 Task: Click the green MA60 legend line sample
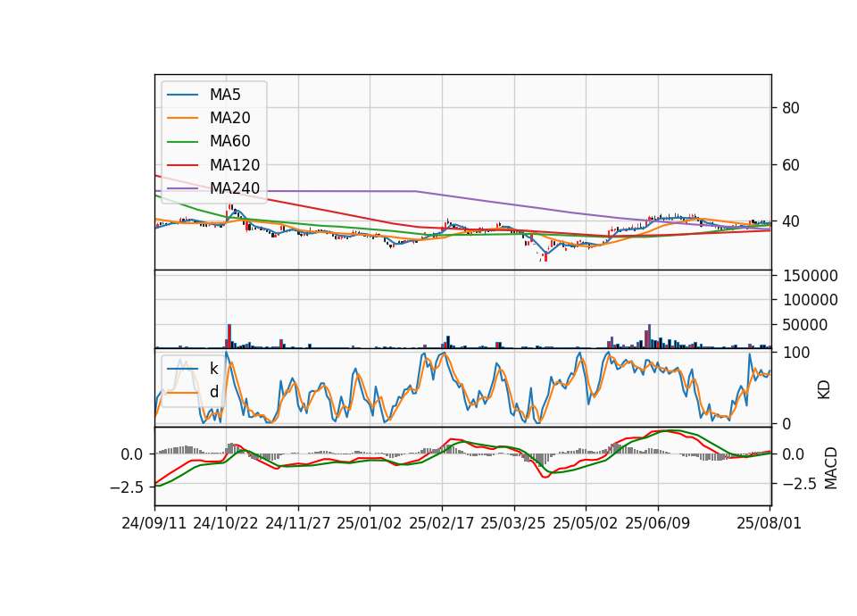pos(182,142)
